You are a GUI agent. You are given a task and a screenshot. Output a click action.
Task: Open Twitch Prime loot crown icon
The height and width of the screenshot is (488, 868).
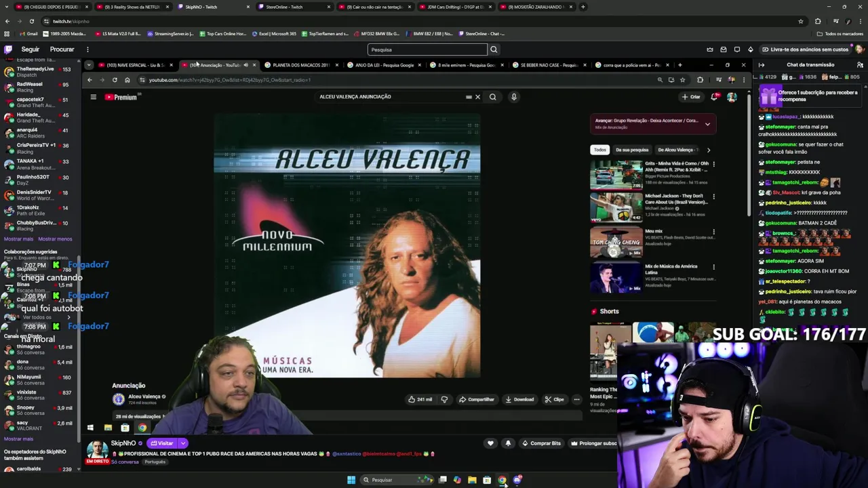pyautogui.click(x=710, y=49)
